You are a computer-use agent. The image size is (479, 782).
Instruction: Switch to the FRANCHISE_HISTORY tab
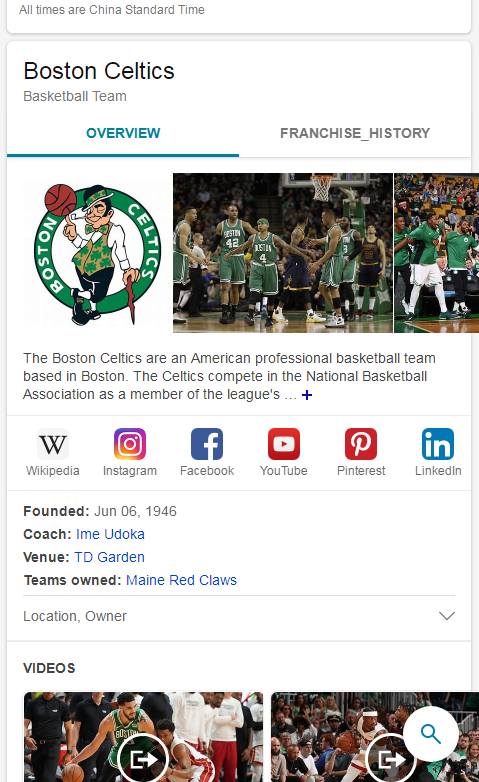click(355, 133)
